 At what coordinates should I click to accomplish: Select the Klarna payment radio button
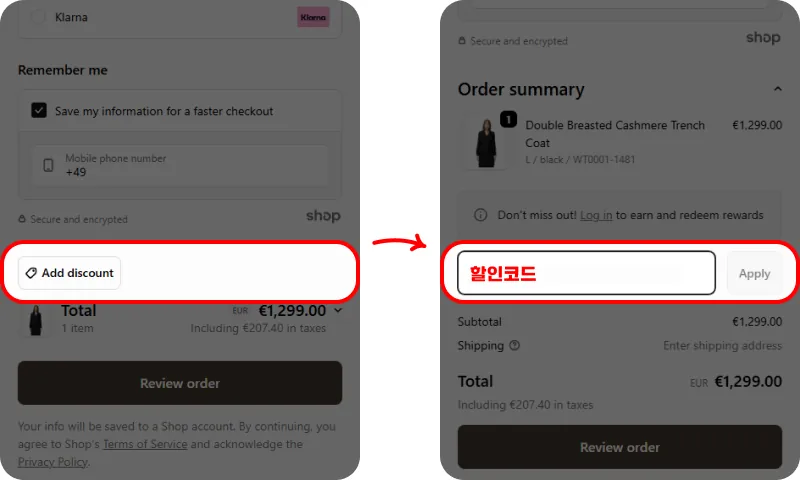[x=39, y=17]
